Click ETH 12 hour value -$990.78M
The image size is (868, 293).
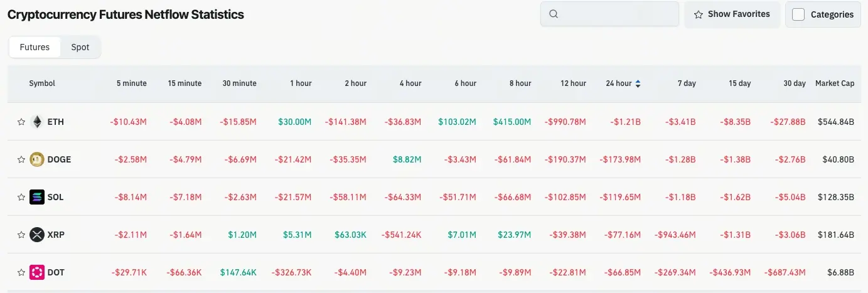(x=565, y=122)
